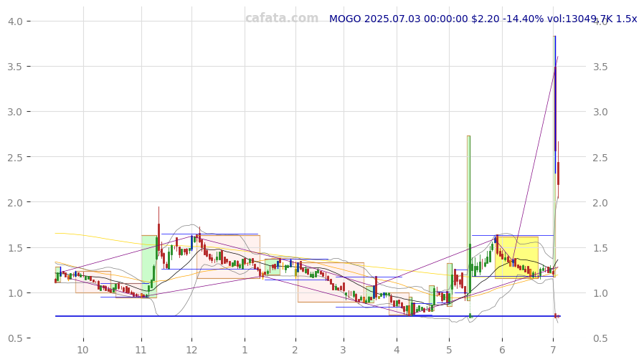Click month label 2 on the x-axis
The height and width of the screenshot is (362, 644).
pos(295,350)
